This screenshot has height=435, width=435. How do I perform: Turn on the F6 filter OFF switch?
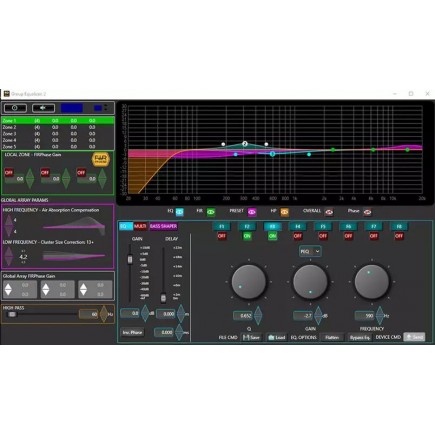[x=348, y=236]
